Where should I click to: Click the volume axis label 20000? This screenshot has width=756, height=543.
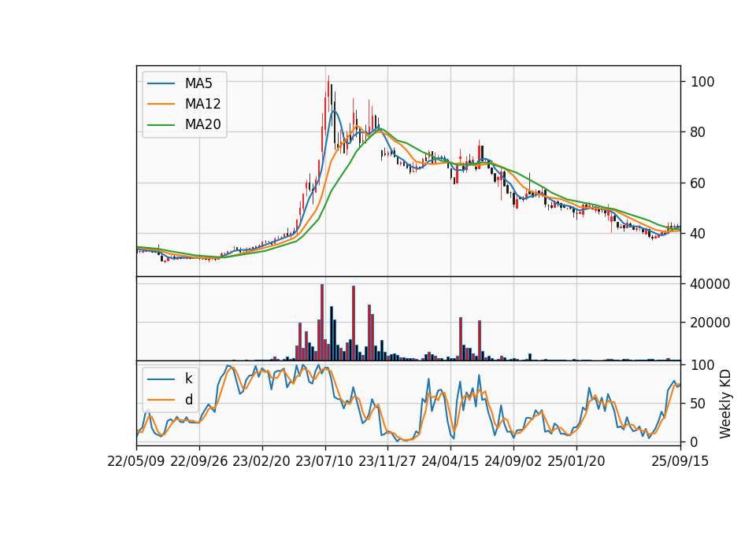710,323
